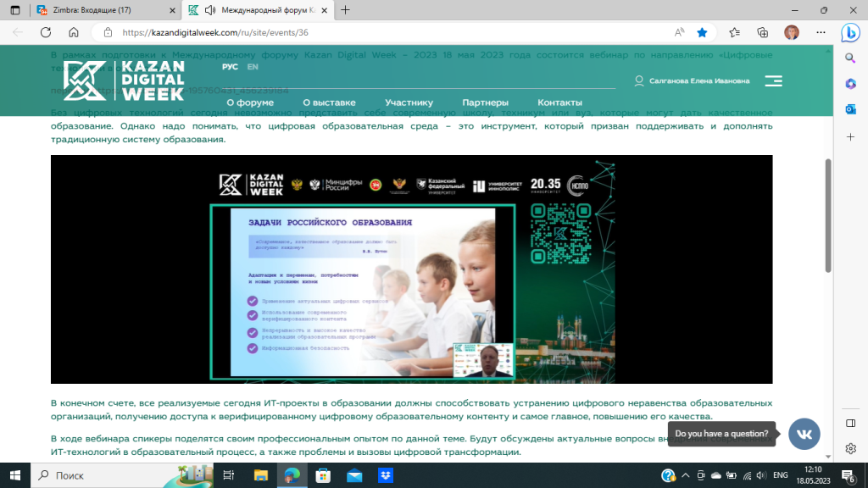Open the Партнеры menu

(x=486, y=103)
